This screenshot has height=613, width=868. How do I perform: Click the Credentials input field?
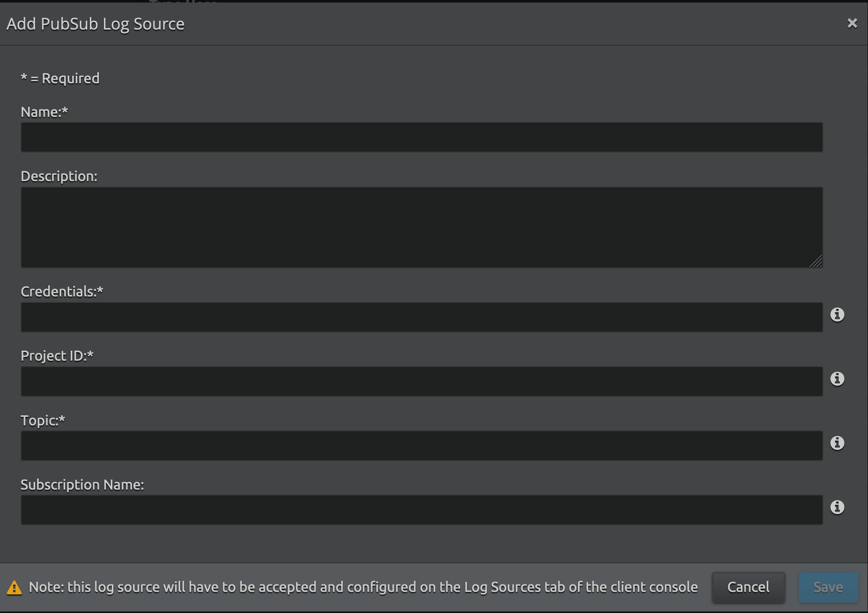421,317
